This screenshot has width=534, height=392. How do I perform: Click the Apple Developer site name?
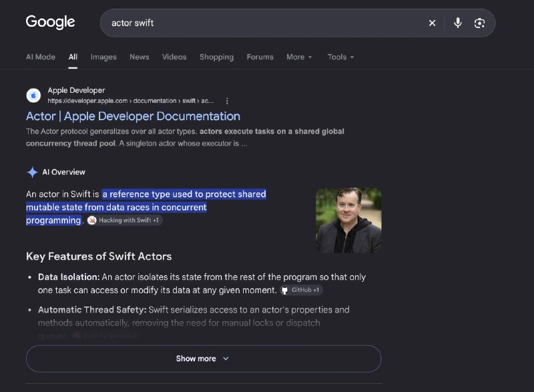click(76, 90)
